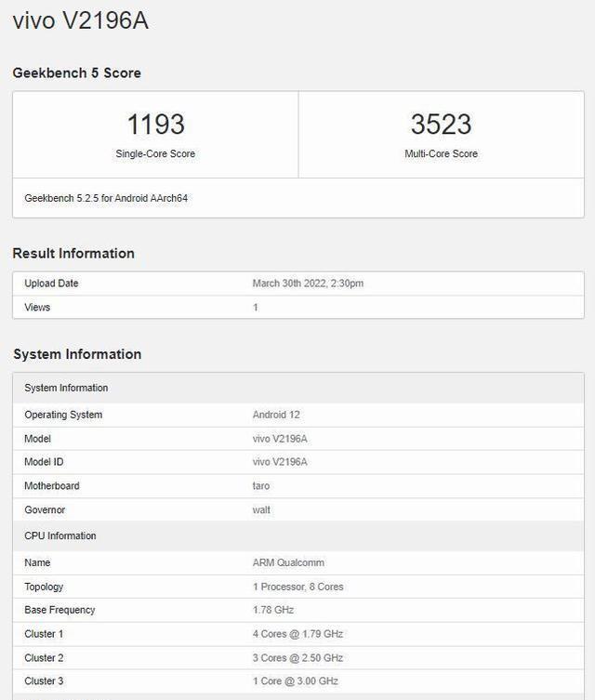Select the 'Geekbench 5 Score' heading

pyautogui.click(x=77, y=73)
